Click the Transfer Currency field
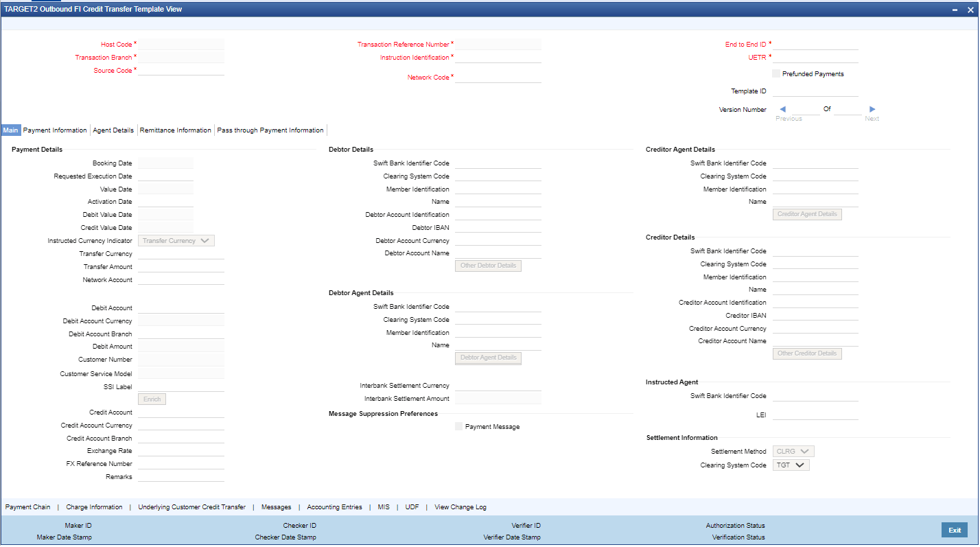 tap(181, 253)
